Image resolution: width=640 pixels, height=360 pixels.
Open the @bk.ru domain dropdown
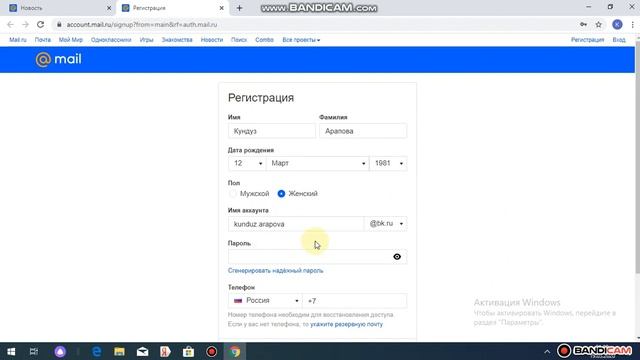tap(386, 224)
